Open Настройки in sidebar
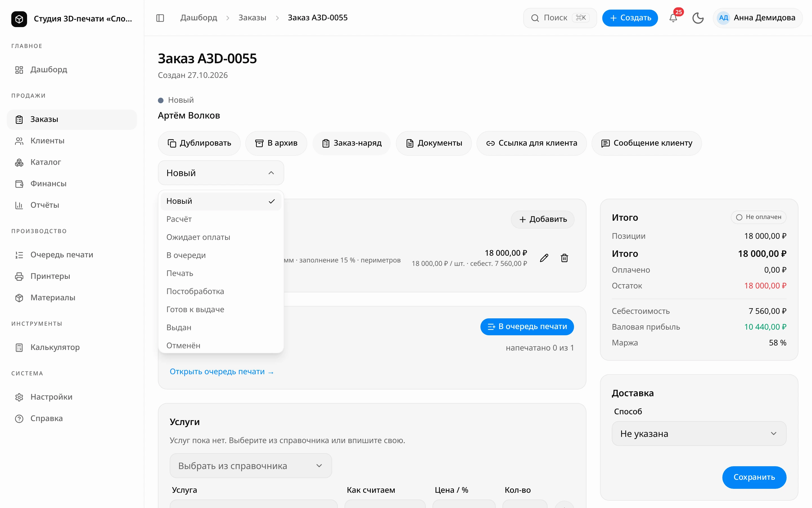Viewport: 812px width, 508px height. [x=72, y=397]
